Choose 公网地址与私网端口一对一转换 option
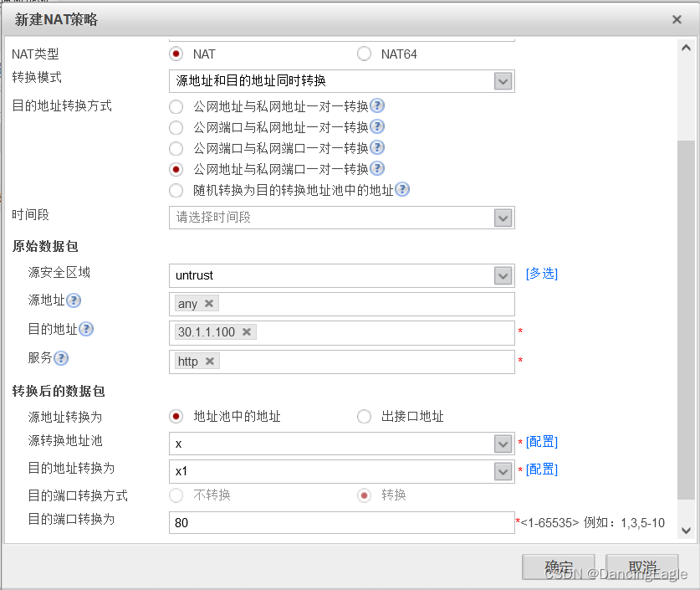The height and width of the screenshot is (590, 700). click(x=176, y=169)
